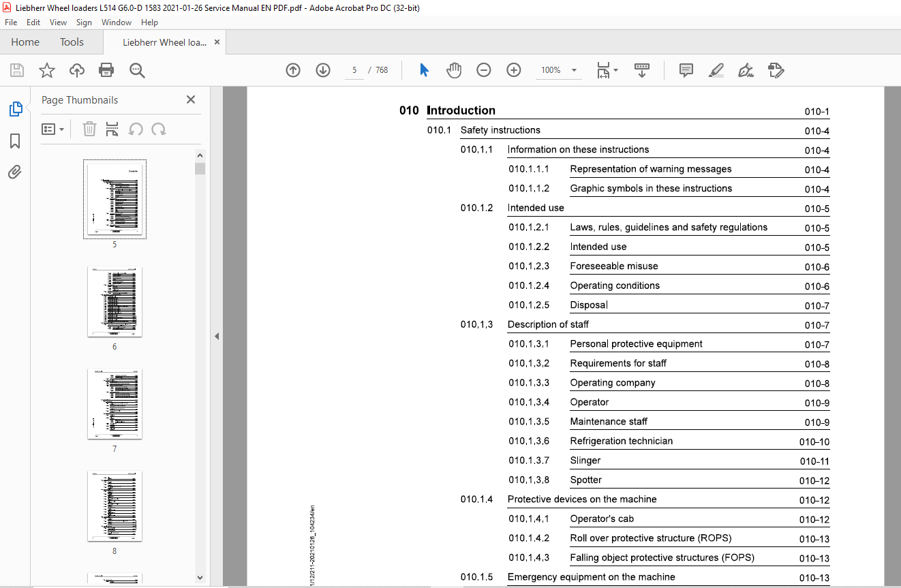Zoom out with the minus icon

(484, 70)
